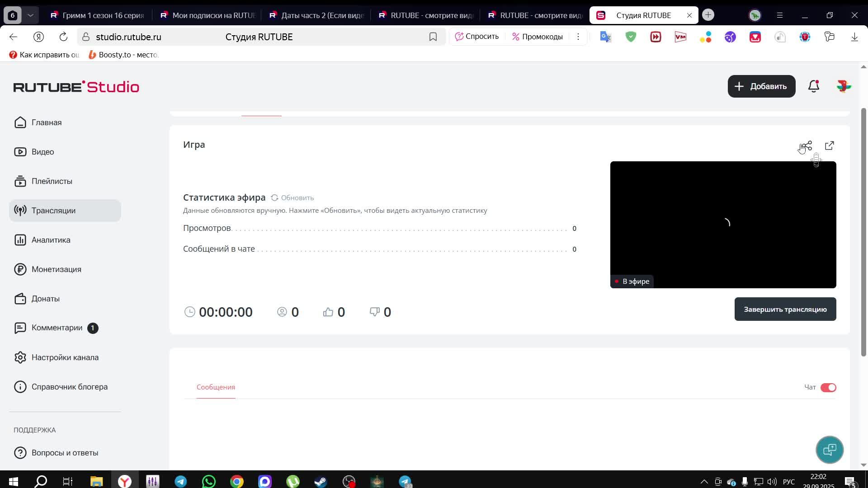Screen dimensions: 868x488
Task: Click the likes thumbs-up counter icon
Action: click(328, 312)
